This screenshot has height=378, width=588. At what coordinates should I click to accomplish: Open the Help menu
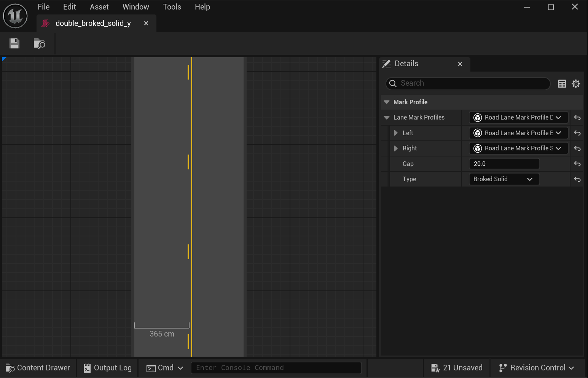[202, 7]
